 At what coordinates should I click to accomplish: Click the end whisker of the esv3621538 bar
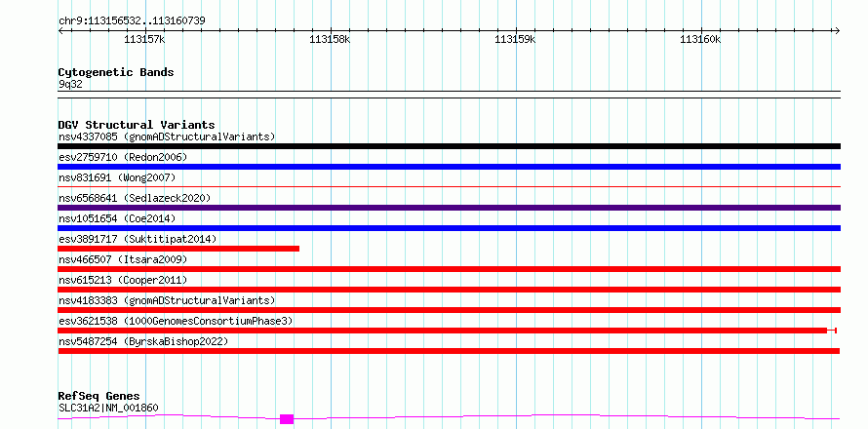[x=832, y=331]
